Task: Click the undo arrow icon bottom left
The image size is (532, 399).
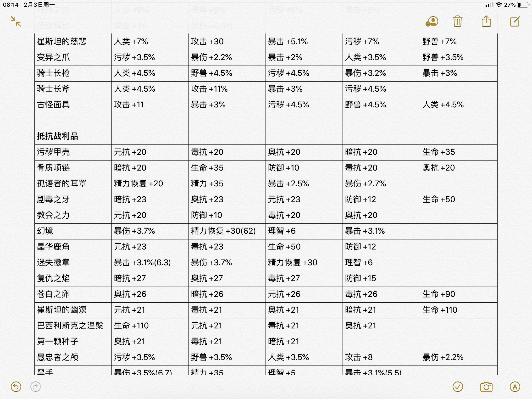Action: pyautogui.click(x=16, y=386)
